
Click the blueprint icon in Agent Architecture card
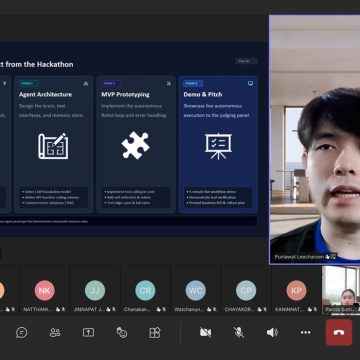[53, 146]
